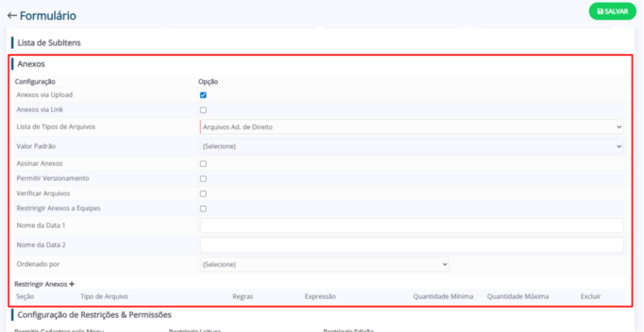The height and width of the screenshot is (332, 644).
Task: Open the Ordenado por dropdown
Action: click(324, 264)
